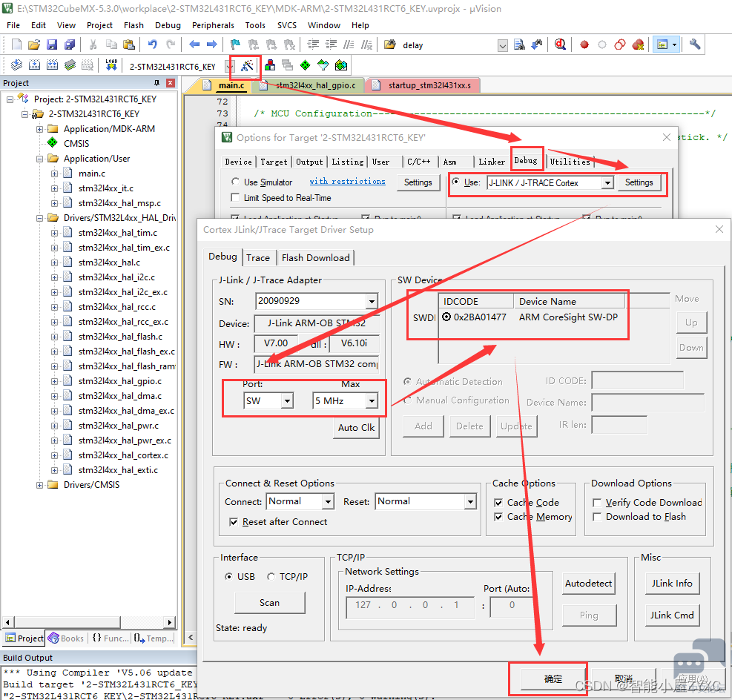Image resolution: width=732 pixels, height=700 pixels.
Task: Open the J-LINK / J-TRACE Cortex debugger dropdown
Action: point(607,183)
